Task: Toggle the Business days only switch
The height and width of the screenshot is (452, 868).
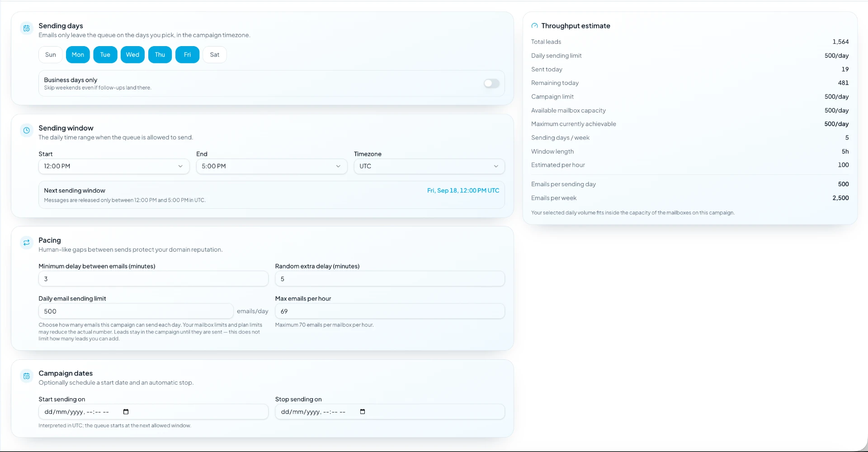Action: pyautogui.click(x=491, y=83)
